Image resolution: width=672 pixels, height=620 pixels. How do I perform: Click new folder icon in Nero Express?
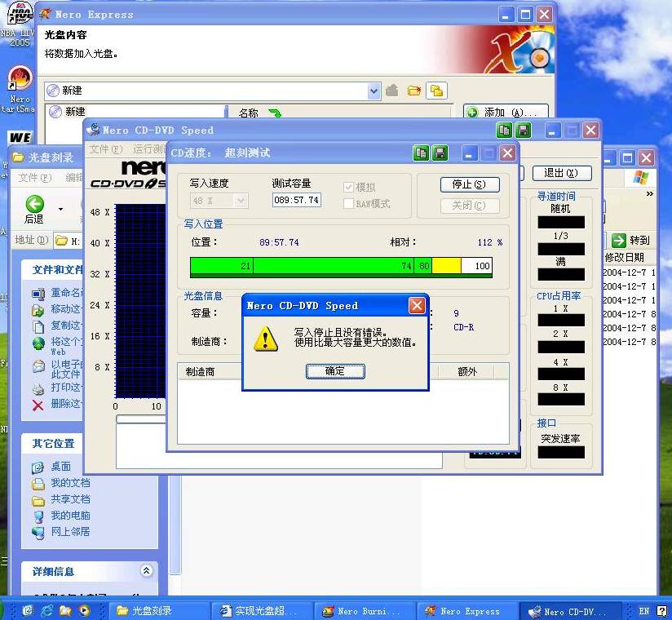(414, 91)
